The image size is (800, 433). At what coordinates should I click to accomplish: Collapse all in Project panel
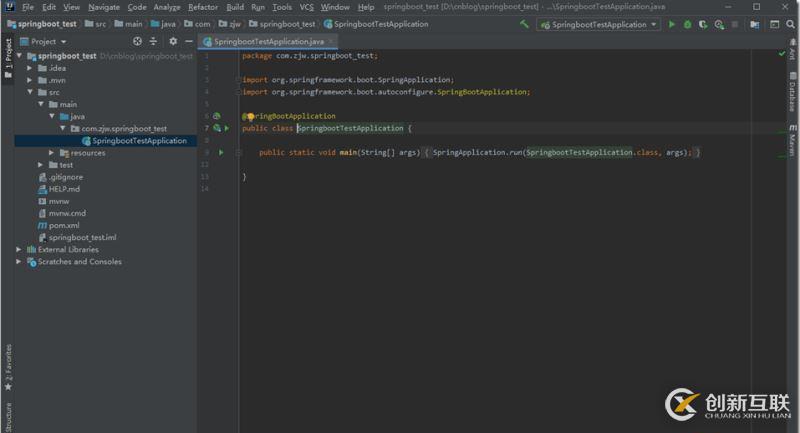point(153,41)
